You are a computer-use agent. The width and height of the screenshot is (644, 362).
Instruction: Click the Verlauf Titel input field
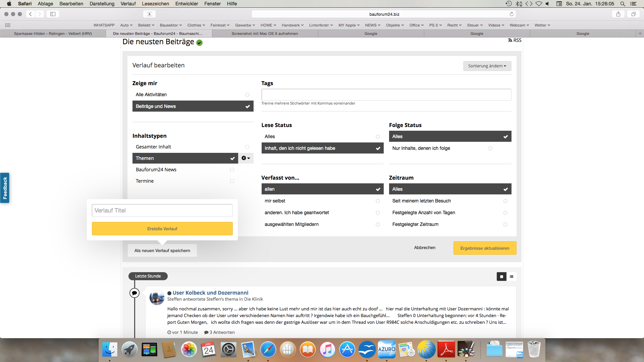(162, 210)
